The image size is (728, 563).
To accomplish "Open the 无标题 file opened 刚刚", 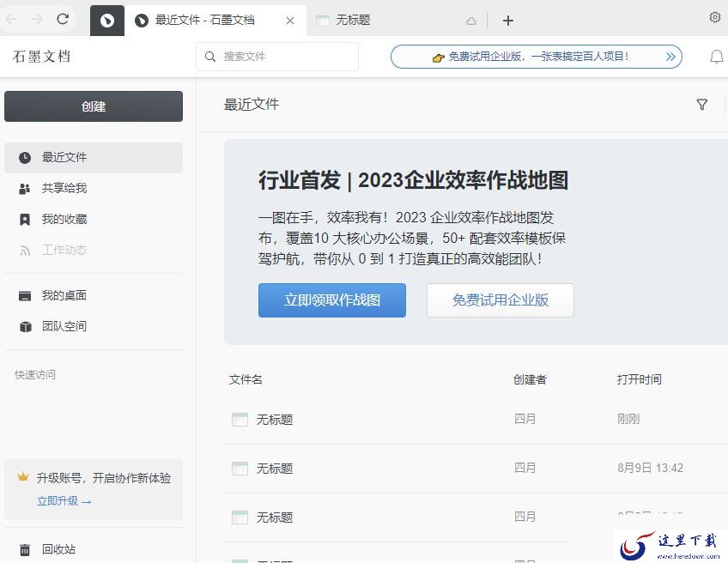I will tap(275, 420).
